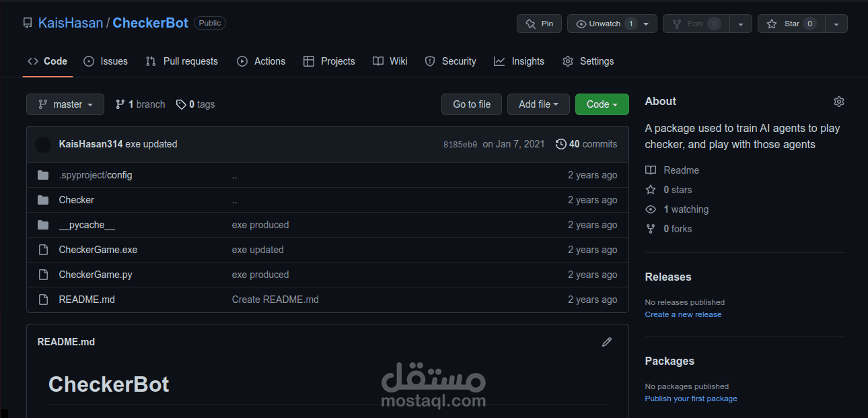The height and width of the screenshot is (418, 868).
Task: View the 0 stars link
Action: [669, 190]
